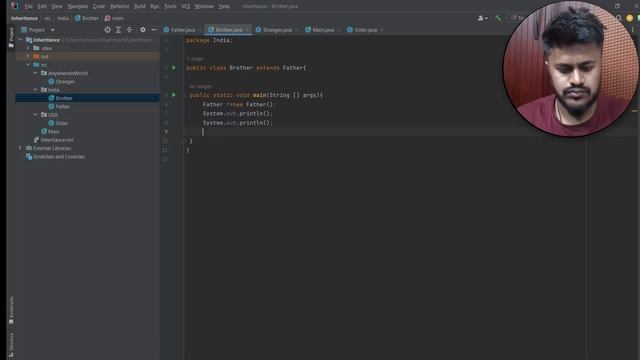640x360 pixels.
Task: Expand External Libraries node
Action: pyautogui.click(x=20, y=148)
